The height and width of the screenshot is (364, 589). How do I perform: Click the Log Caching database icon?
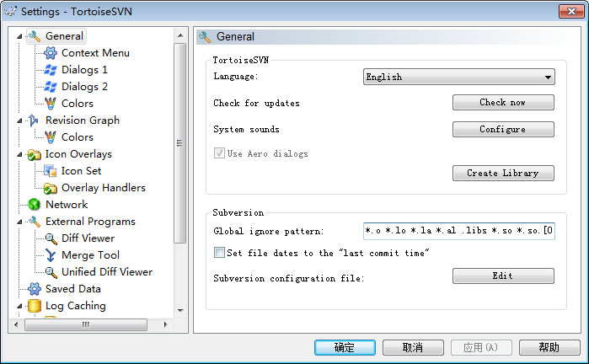(35, 306)
